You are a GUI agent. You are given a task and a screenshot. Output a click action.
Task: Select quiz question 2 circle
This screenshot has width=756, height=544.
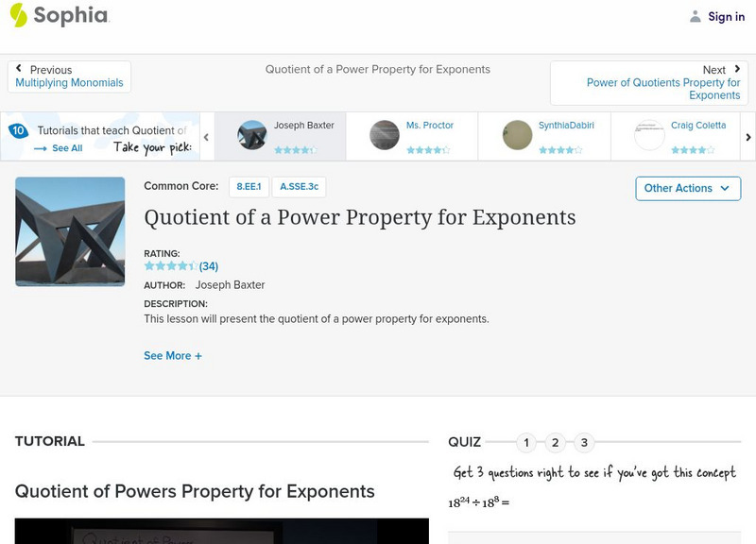pos(556,442)
